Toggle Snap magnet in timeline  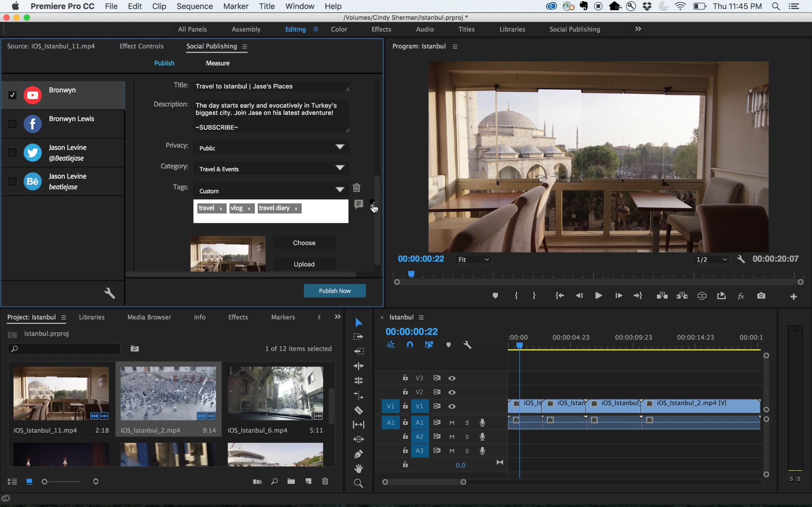410,345
